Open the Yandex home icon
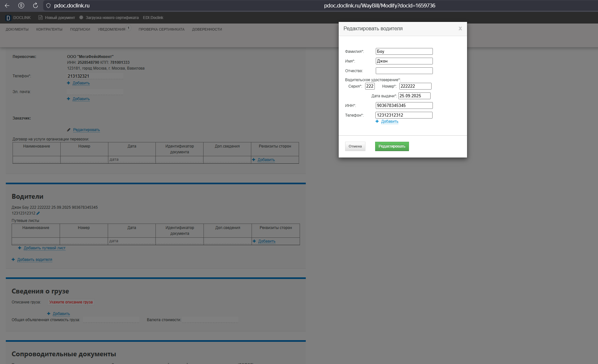Image resolution: width=598 pixels, height=364 pixels. (x=21, y=5)
